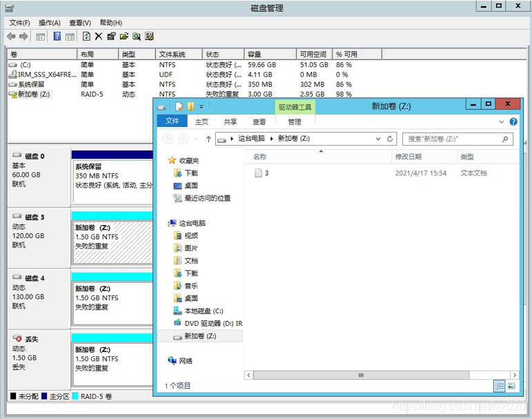The height and width of the screenshot is (419, 532).
Task: Click the 容量 column header in volume list
Action: point(270,55)
